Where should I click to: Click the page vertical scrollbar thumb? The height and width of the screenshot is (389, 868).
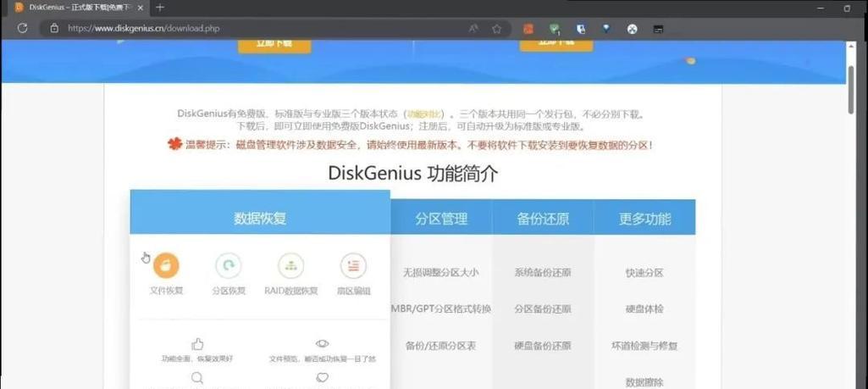click(851, 90)
